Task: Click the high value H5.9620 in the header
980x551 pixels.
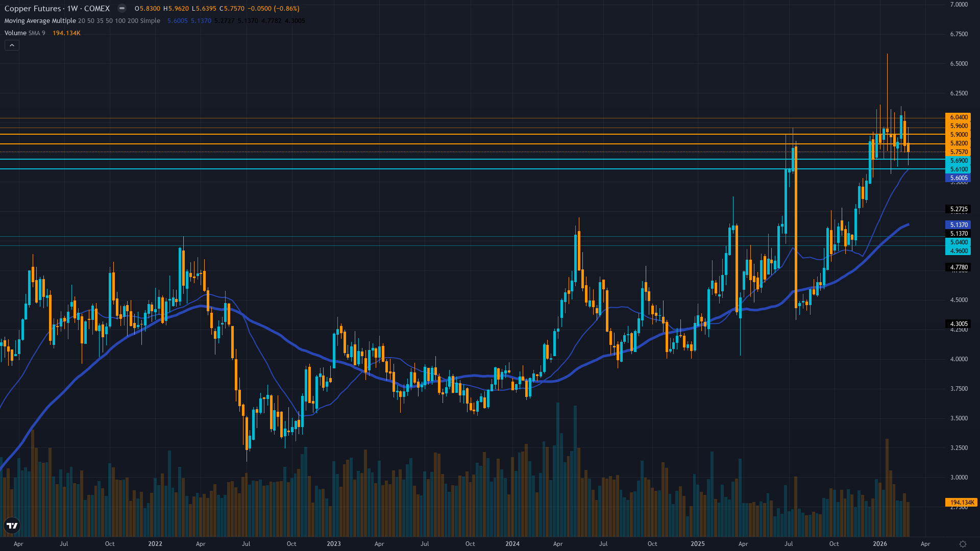Action: 176,9
